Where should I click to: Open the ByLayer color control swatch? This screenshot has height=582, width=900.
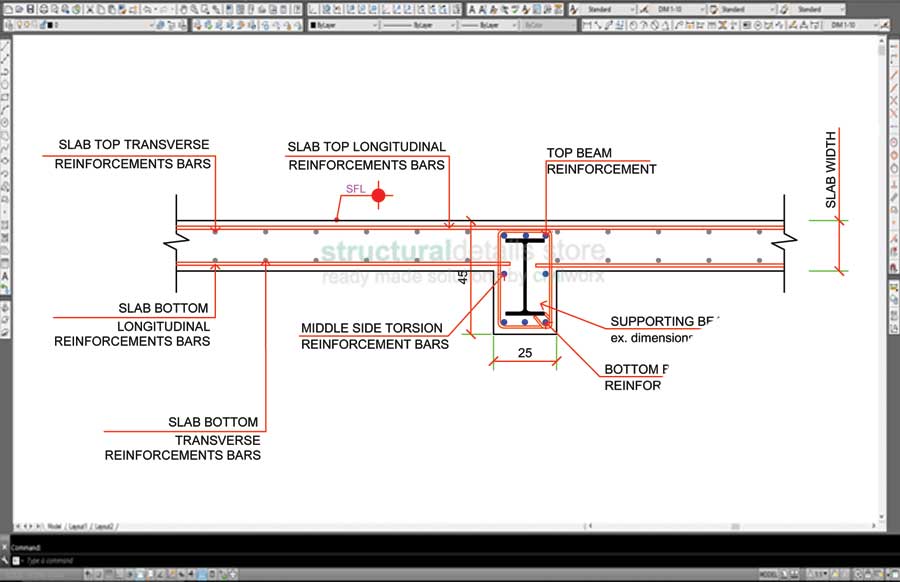342,24
